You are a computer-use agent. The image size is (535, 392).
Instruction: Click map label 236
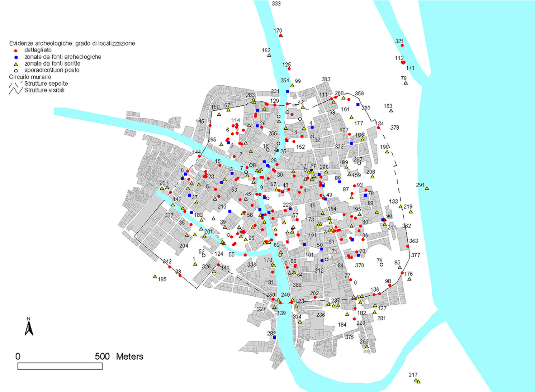click(x=320, y=315)
